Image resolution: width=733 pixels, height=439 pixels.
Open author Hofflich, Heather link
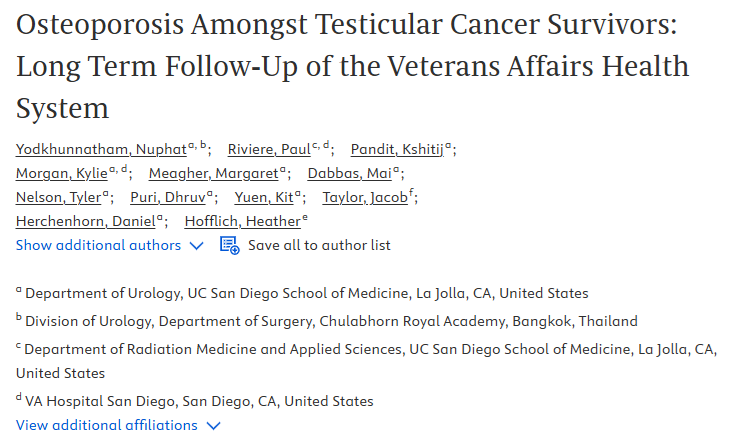pos(243,222)
